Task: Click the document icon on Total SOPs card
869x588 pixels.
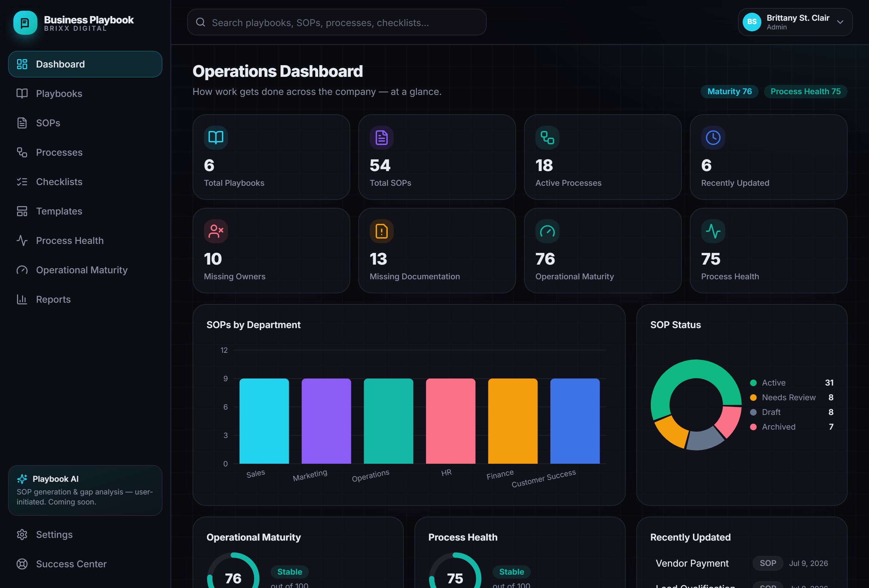Action: tap(381, 138)
